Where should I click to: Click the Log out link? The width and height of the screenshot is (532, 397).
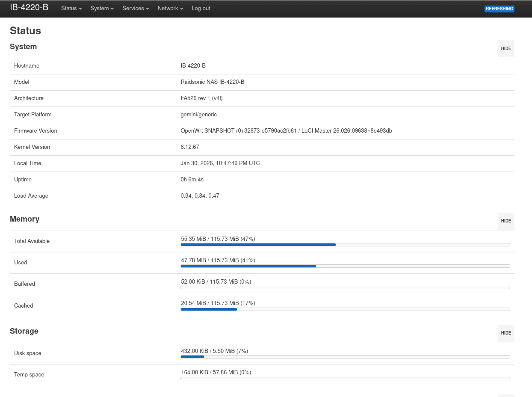(x=201, y=9)
